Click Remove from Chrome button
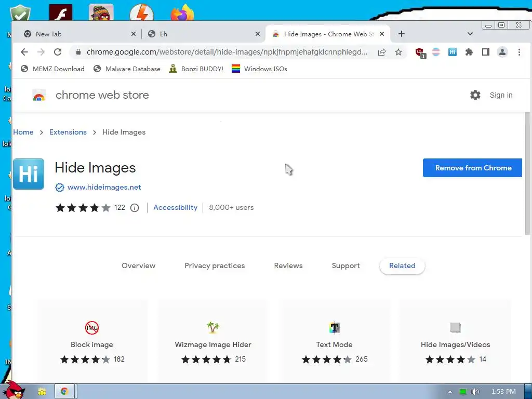The height and width of the screenshot is (399, 532). click(x=472, y=168)
